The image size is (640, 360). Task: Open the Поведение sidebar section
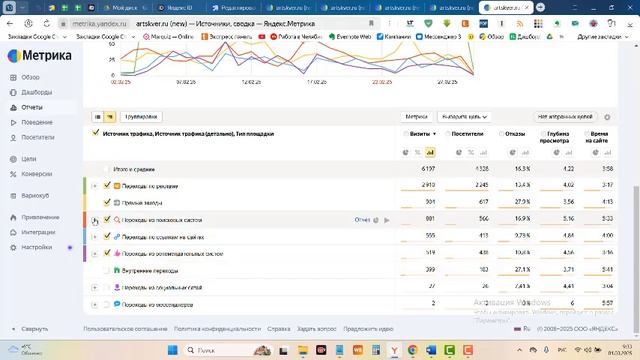(37, 122)
